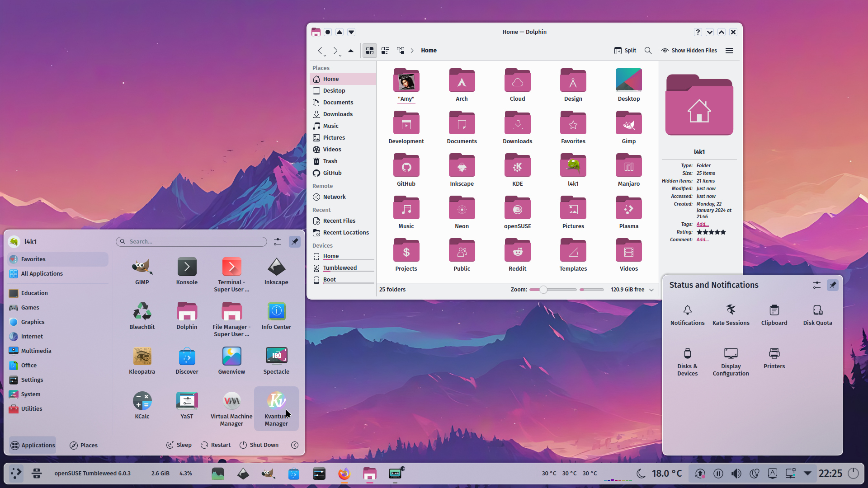
Task: Open Network under Remote
Action: 343,197
